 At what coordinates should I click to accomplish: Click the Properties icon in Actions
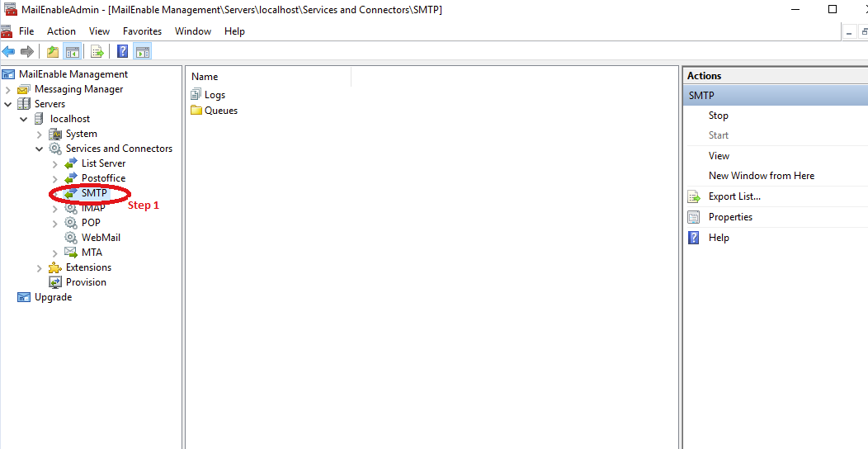tap(694, 217)
